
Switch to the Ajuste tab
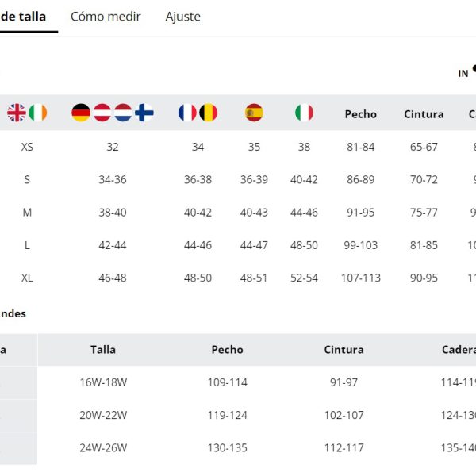click(183, 17)
